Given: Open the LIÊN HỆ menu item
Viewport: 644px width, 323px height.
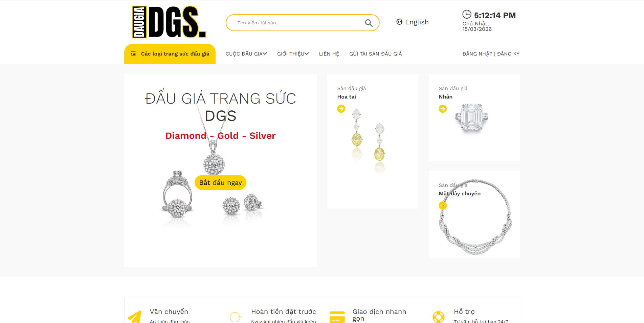Looking at the screenshot, I should coord(329,54).
